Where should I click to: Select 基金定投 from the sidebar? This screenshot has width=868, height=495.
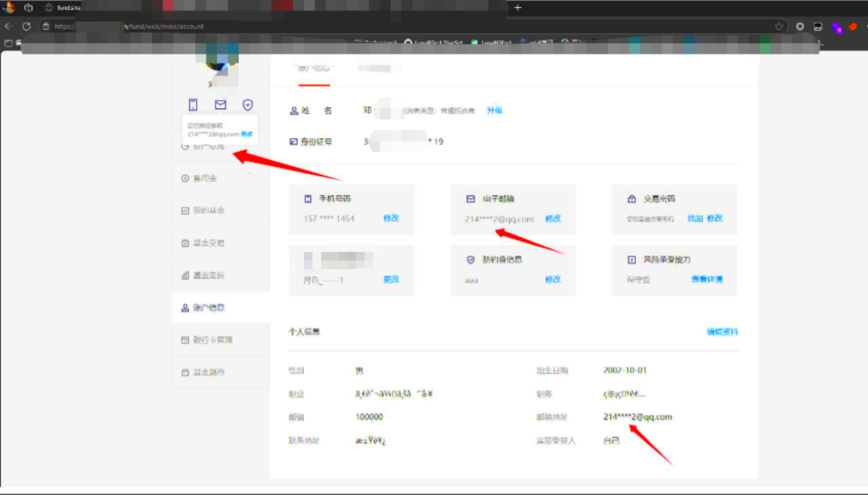pyautogui.click(x=207, y=275)
